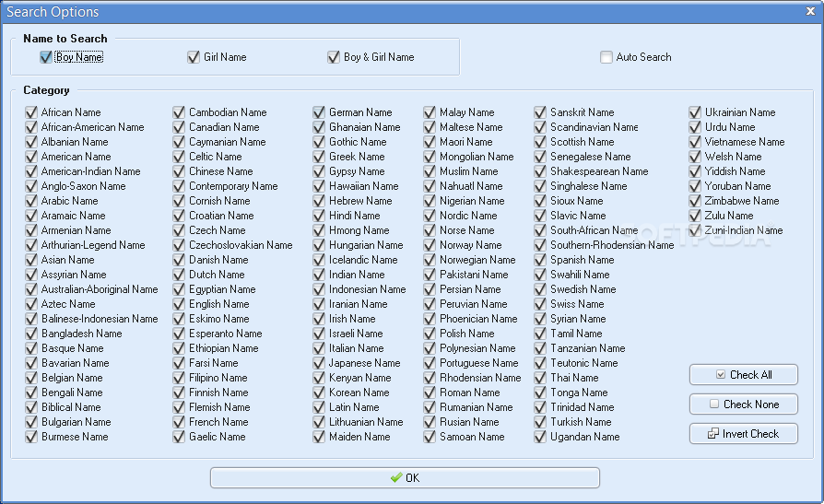This screenshot has width=824, height=504.
Task: Uncheck Anglo-Saxon Name category
Action: coord(31,186)
